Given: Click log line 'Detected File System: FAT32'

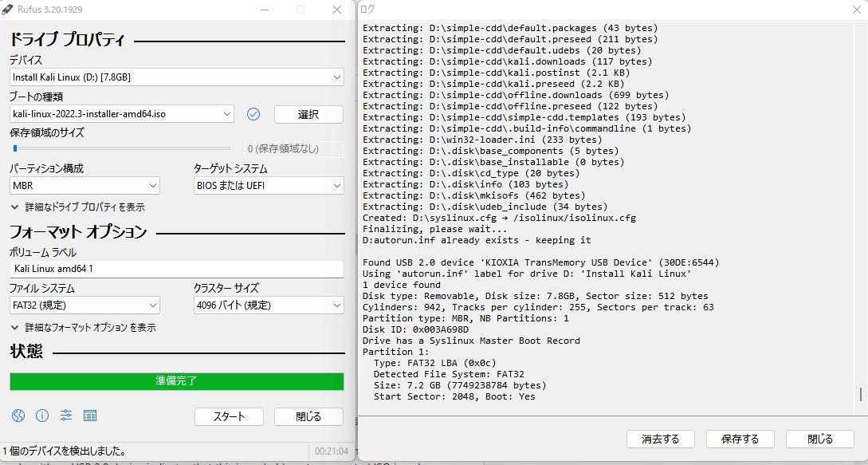Looking at the screenshot, I should click(x=449, y=374).
